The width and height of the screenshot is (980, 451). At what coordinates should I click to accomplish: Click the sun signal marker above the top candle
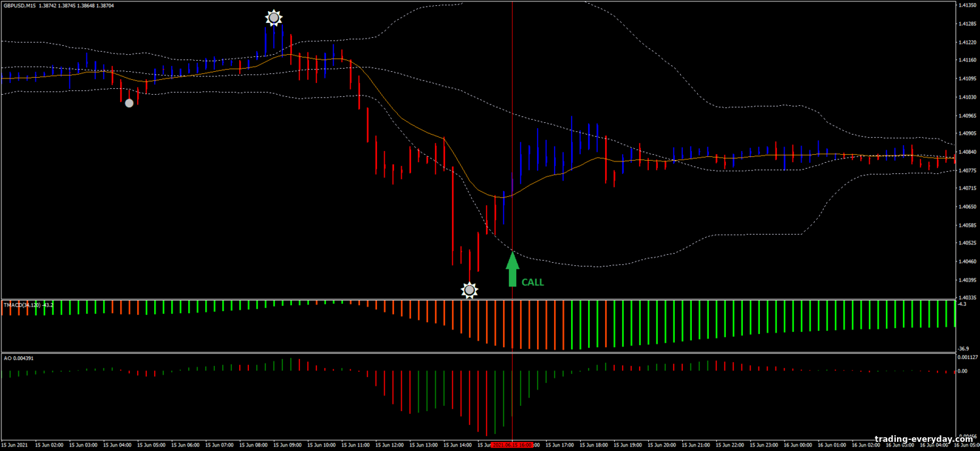tap(274, 18)
